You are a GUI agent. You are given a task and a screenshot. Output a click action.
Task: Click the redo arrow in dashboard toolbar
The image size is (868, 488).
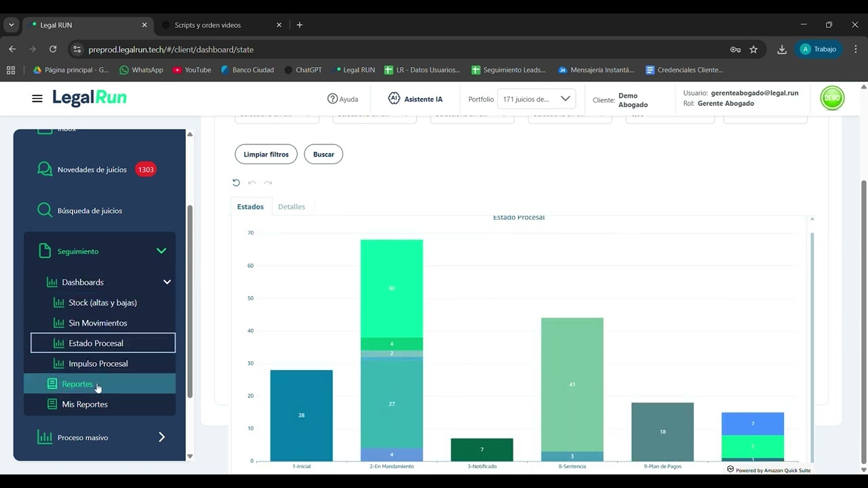(269, 182)
